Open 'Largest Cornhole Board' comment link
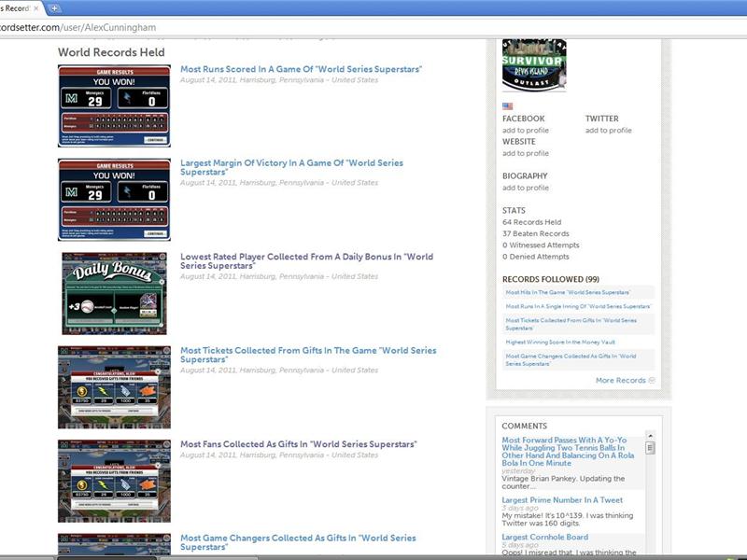 point(545,537)
